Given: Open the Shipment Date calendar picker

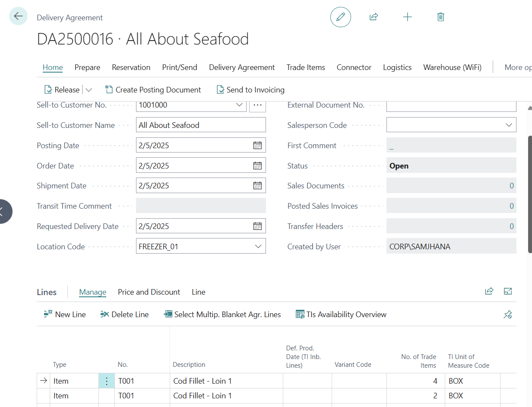Looking at the screenshot, I should [x=257, y=186].
